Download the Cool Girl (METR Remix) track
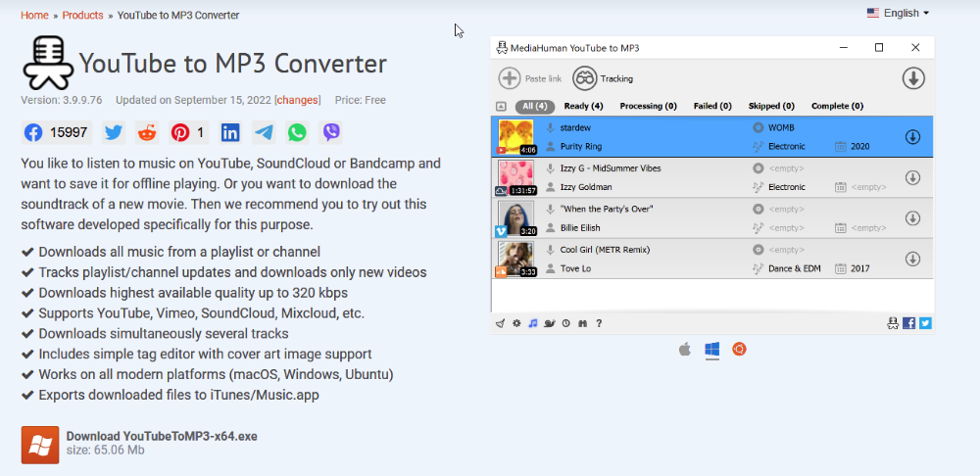The height and width of the screenshot is (476, 980). (912, 260)
